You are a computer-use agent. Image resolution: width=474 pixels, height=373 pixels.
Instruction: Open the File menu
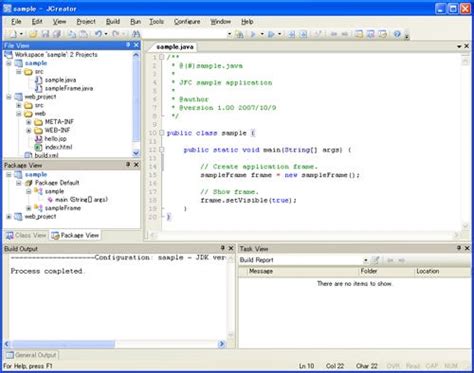click(x=16, y=22)
